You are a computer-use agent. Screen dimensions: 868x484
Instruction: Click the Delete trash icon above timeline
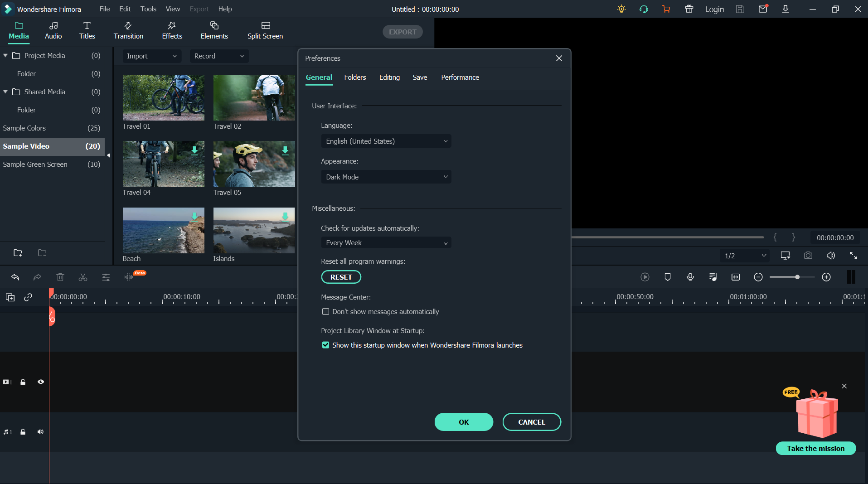coord(60,277)
